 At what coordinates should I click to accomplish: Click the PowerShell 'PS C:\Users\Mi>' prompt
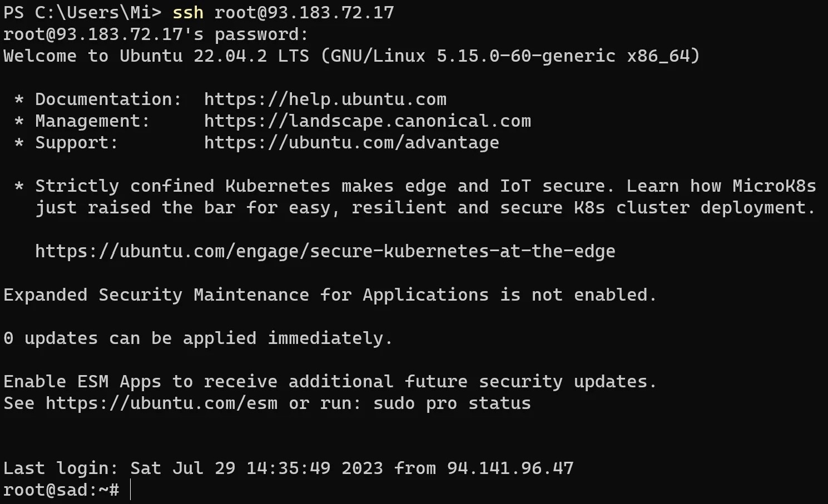[x=82, y=13]
